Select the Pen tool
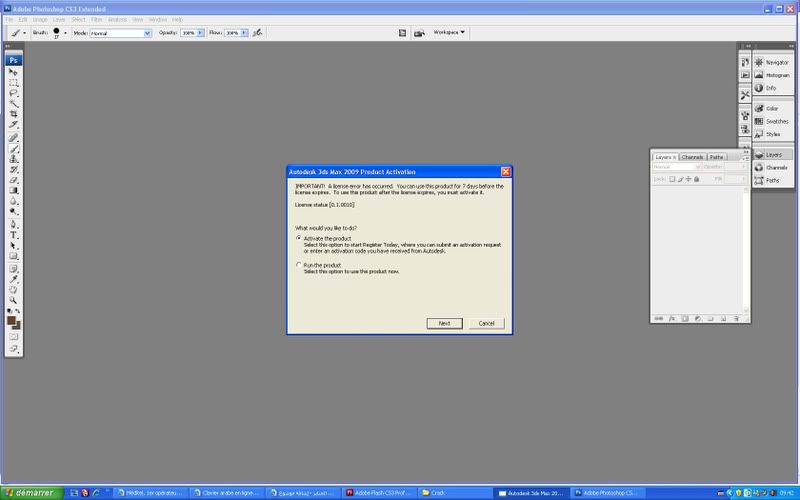This screenshot has height=500, width=800. point(14,224)
